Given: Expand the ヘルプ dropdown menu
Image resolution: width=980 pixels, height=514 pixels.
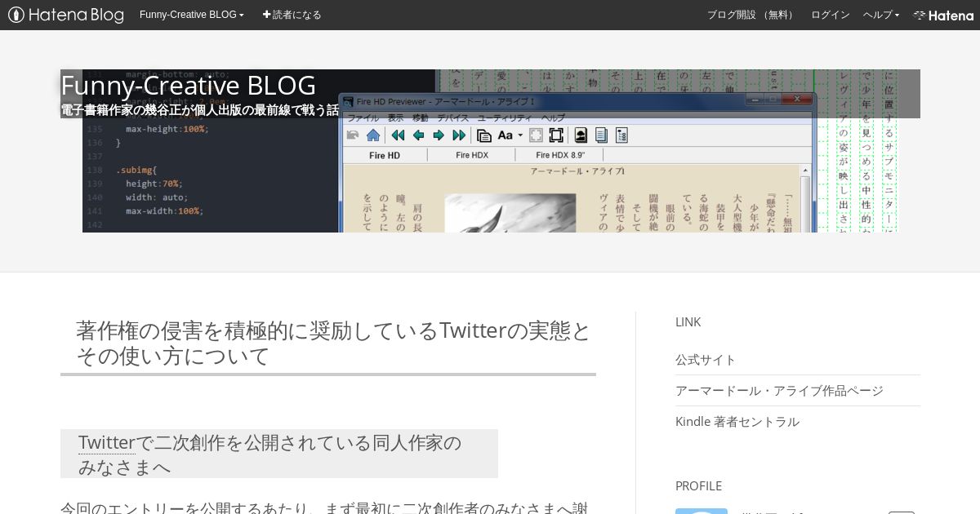Looking at the screenshot, I should [x=881, y=15].
